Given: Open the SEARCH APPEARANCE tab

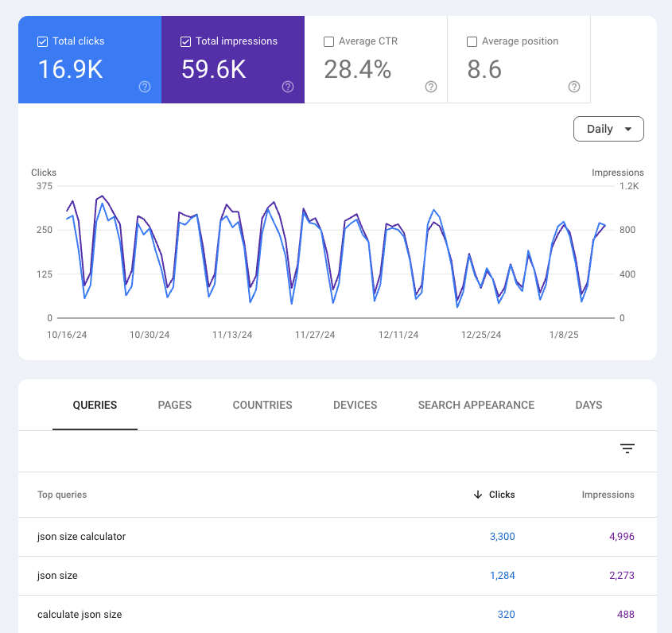Looking at the screenshot, I should coord(476,405).
